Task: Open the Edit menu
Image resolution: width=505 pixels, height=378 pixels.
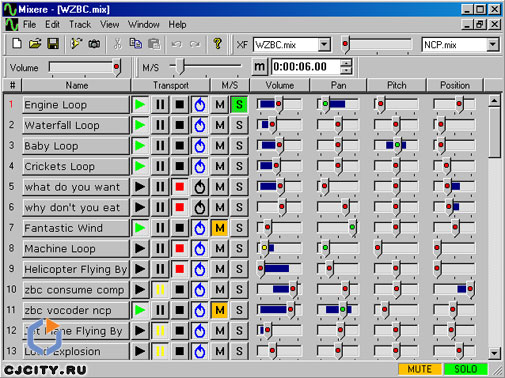Action: pyautogui.click(x=52, y=25)
